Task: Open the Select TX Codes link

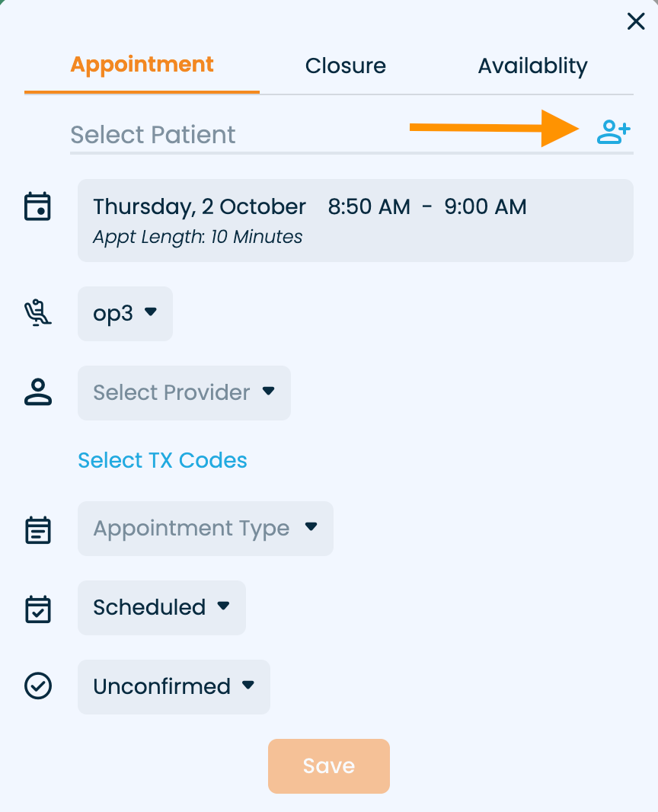Action: pos(162,461)
